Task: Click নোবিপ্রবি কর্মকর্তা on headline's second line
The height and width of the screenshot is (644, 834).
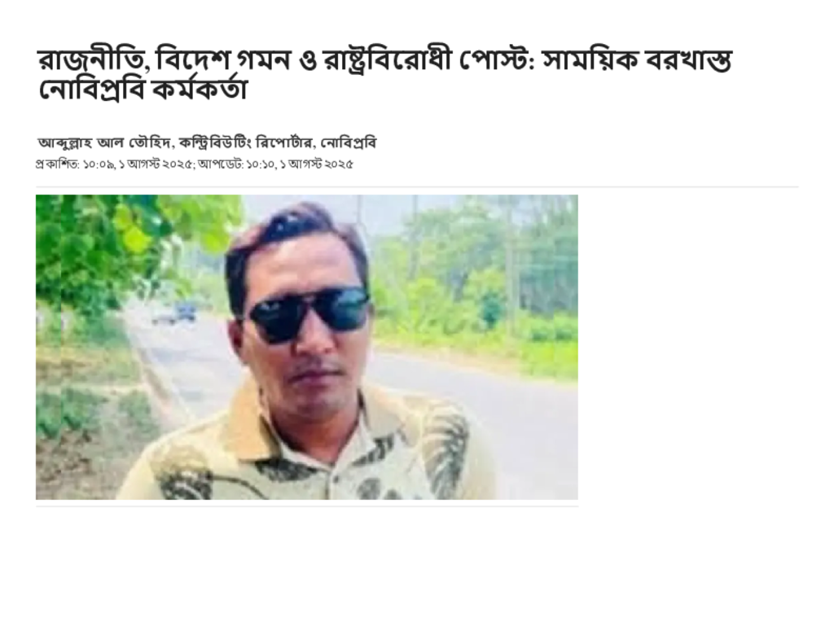Action: tap(143, 90)
